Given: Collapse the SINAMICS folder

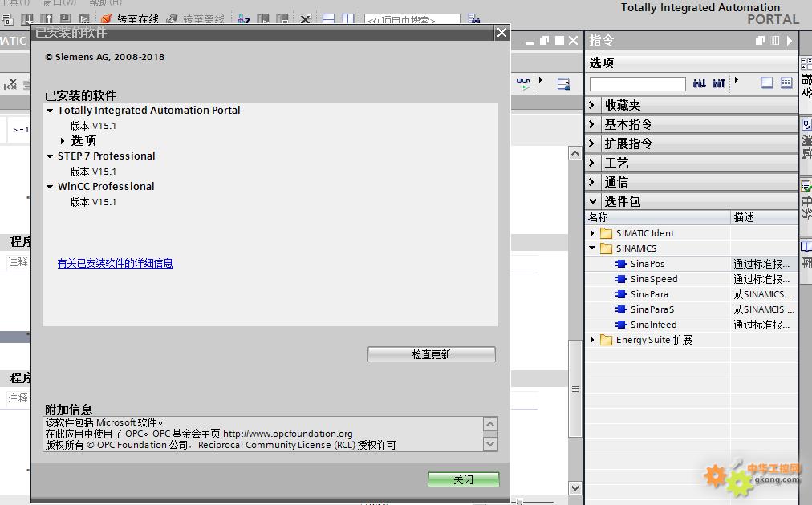Looking at the screenshot, I should pos(592,248).
